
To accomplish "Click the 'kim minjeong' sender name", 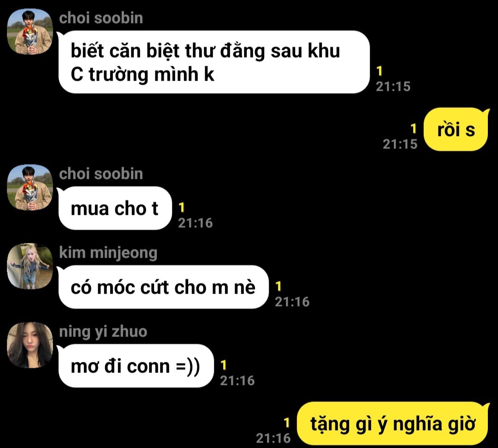I will point(108,253).
